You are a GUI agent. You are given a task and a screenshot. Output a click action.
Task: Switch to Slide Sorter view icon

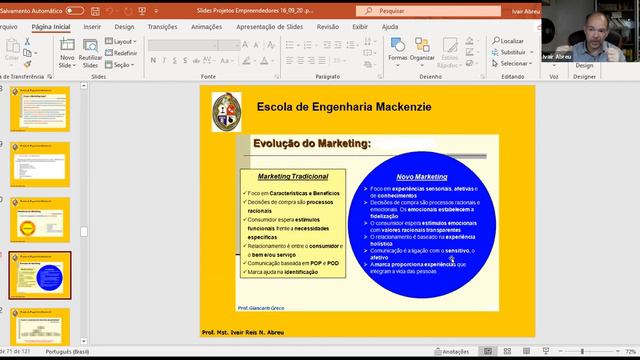(x=507, y=351)
